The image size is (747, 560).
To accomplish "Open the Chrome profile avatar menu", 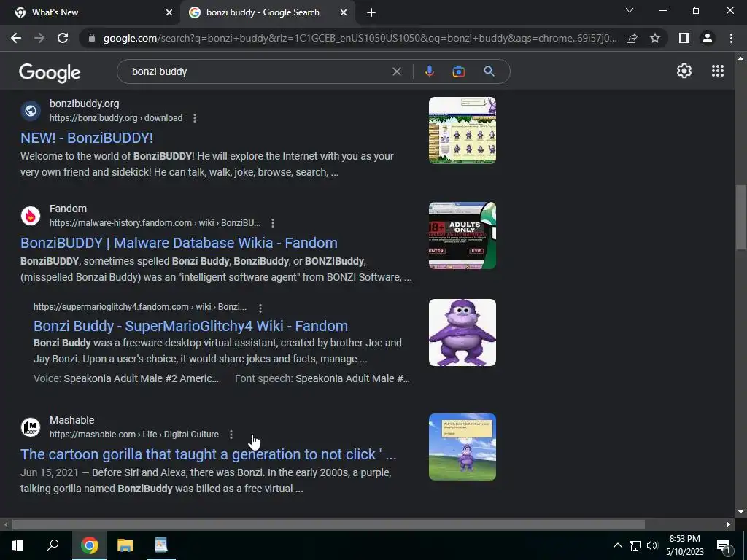I will coord(708,38).
